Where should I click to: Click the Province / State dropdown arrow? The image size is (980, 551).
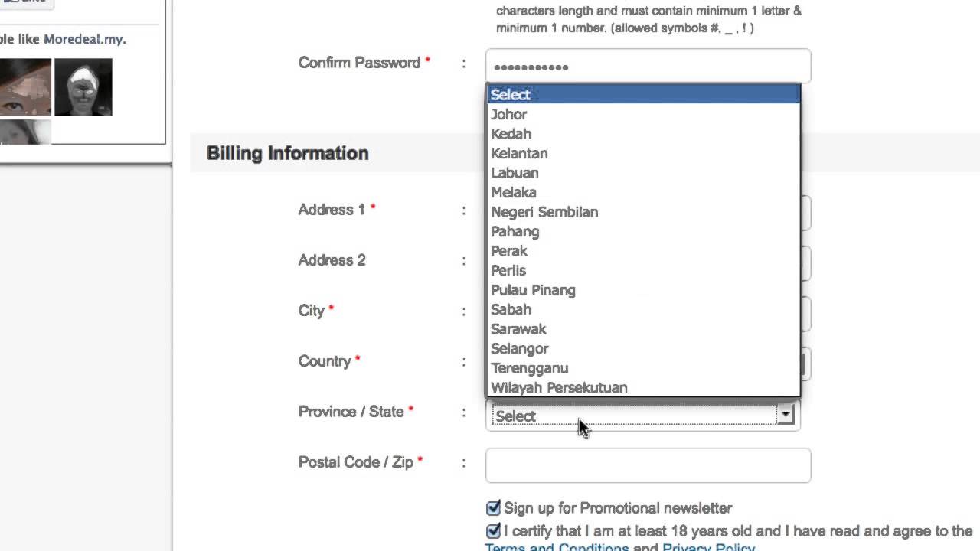point(785,416)
